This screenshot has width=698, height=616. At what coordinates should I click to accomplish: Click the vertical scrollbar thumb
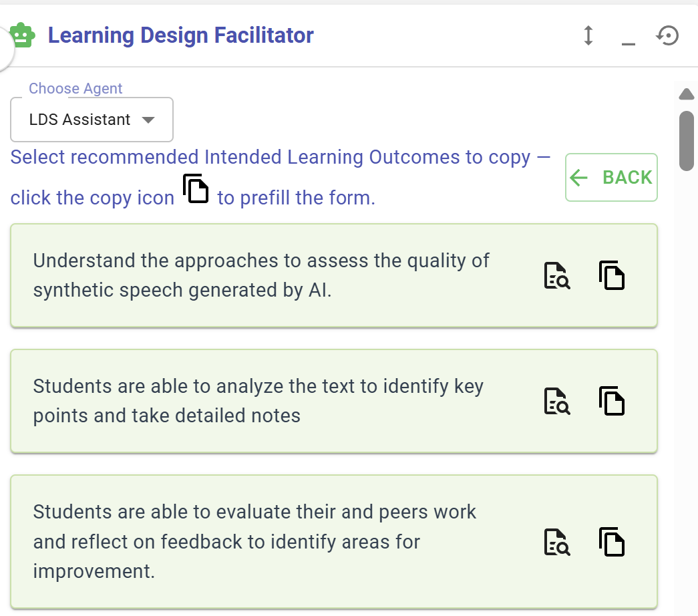coord(687,141)
